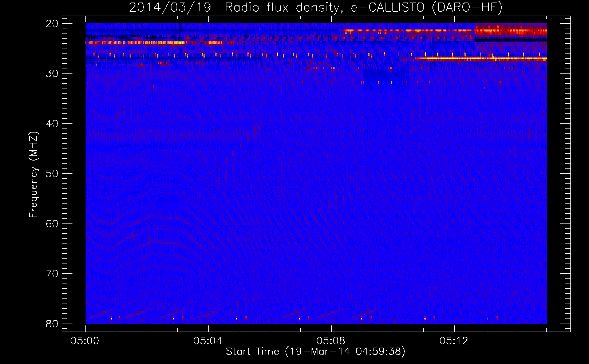
Task: Click the red noisy patch at 20-22 MHz top right
Action: point(510,30)
